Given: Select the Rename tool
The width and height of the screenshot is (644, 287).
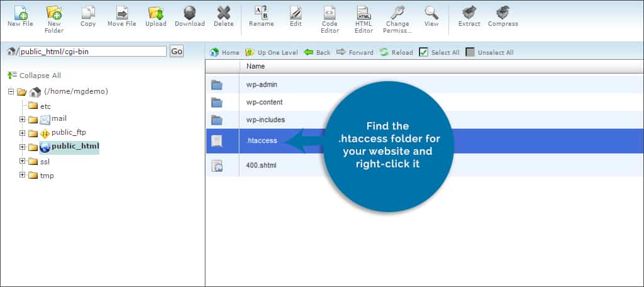Looking at the screenshot, I should (x=261, y=16).
